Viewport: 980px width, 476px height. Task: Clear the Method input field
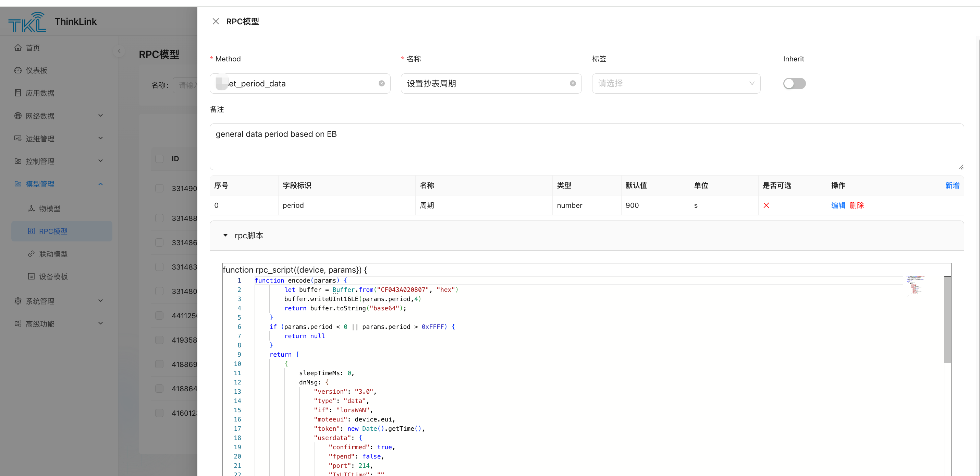381,83
